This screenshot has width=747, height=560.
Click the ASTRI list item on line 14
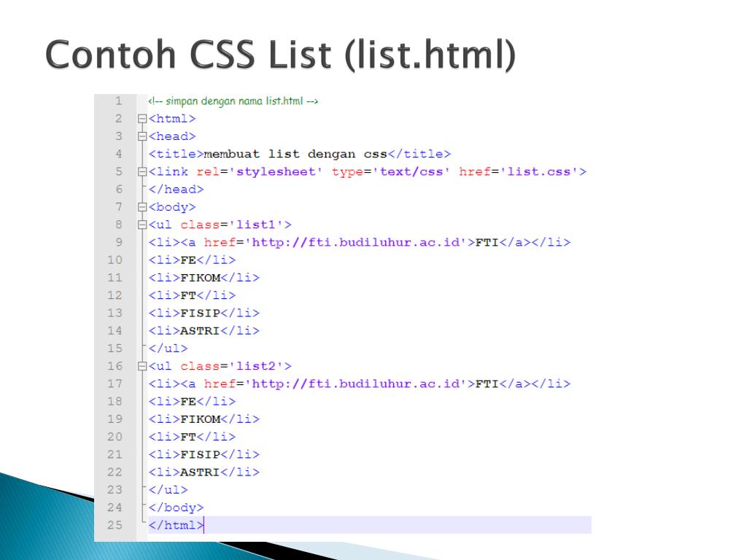204,330
